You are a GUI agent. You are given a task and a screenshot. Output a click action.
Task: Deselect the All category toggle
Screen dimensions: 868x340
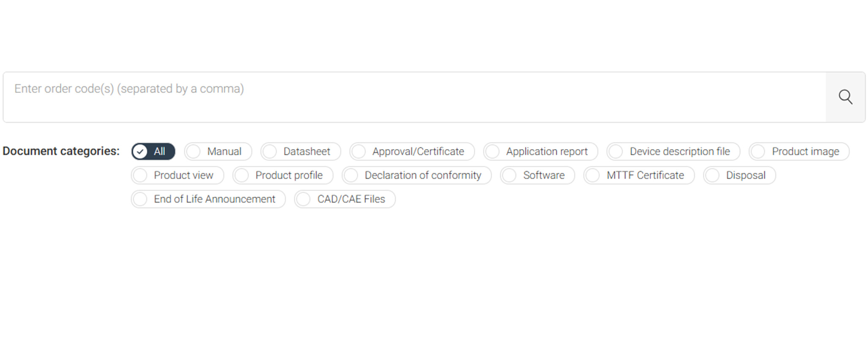[153, 151]
